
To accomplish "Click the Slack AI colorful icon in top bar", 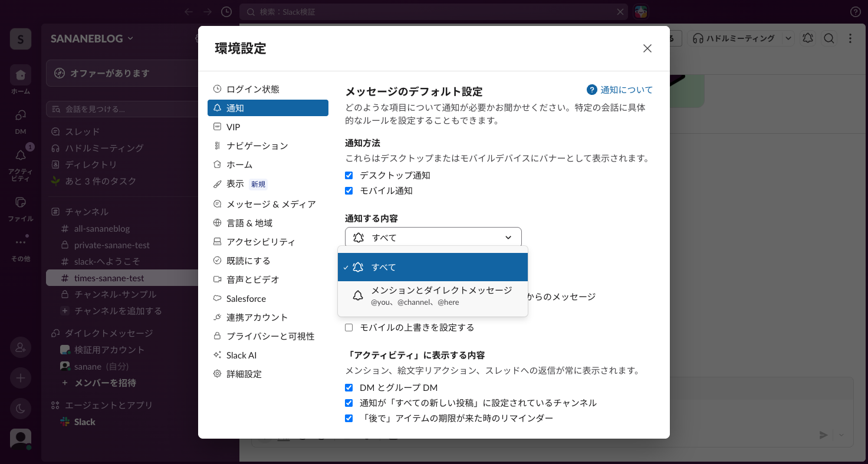I will click(x=641, y=12).
